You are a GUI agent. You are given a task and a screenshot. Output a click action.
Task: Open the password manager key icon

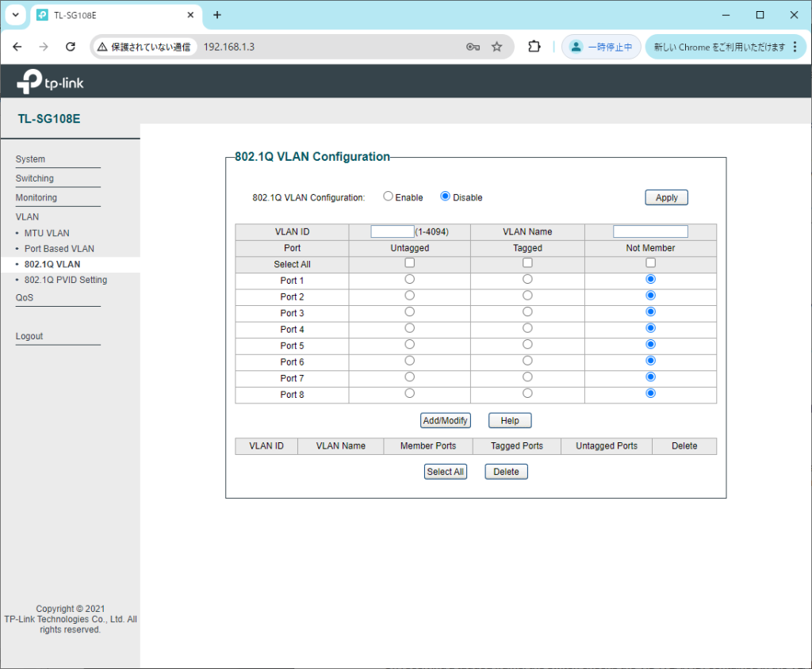coord(473,47)
